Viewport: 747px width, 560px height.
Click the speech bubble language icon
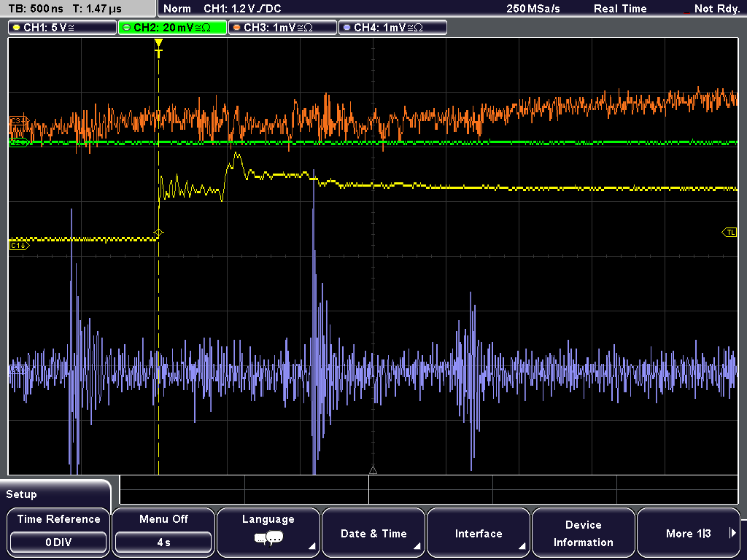click(268, 539)
